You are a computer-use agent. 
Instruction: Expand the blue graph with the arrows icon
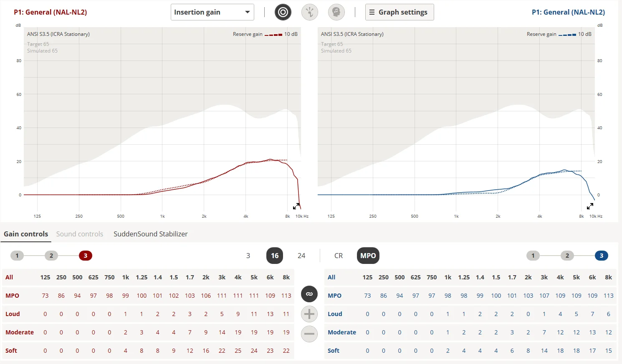590,206
